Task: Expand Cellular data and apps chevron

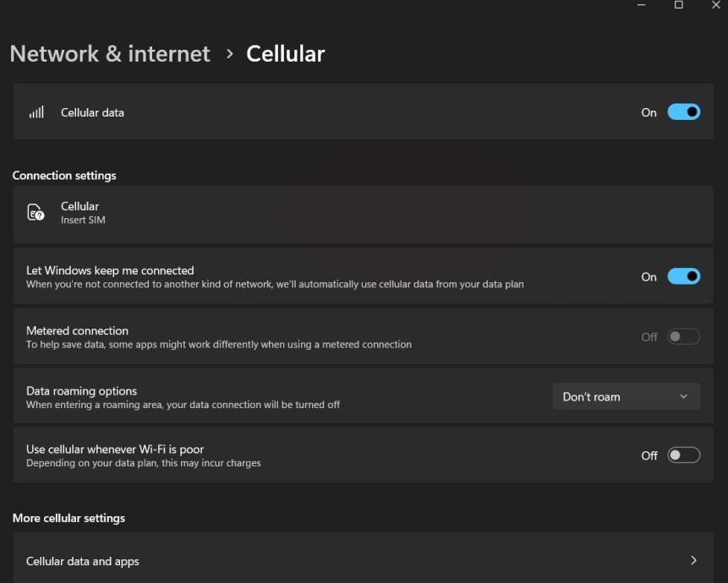Action: click(693, 560)
